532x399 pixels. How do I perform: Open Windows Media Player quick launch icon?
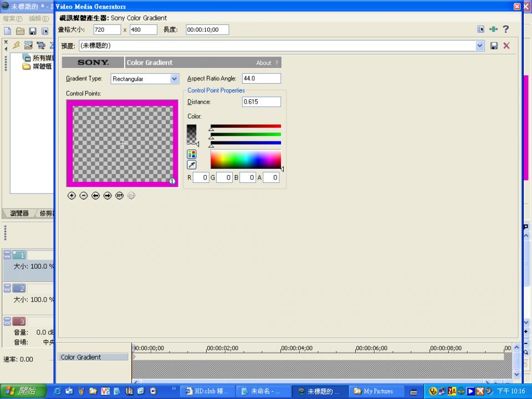point(154,391)
